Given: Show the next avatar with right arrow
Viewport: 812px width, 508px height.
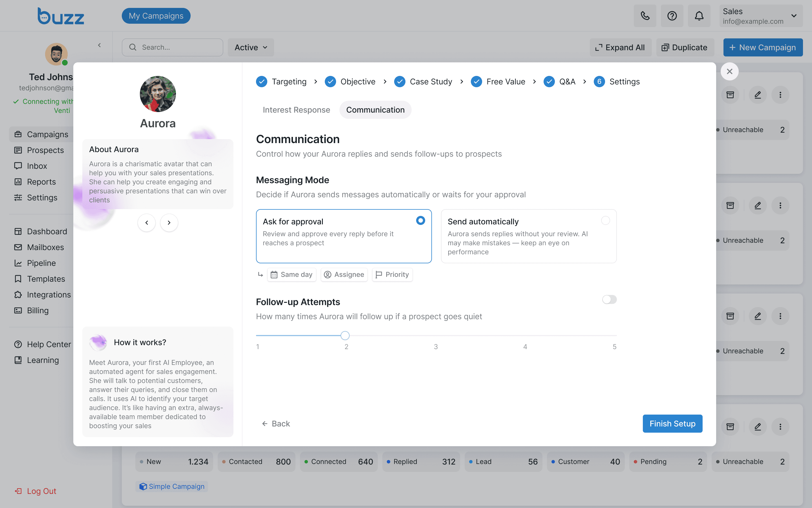Looking at the screenshot, I should pyautogui.click(x=169, y=223).
